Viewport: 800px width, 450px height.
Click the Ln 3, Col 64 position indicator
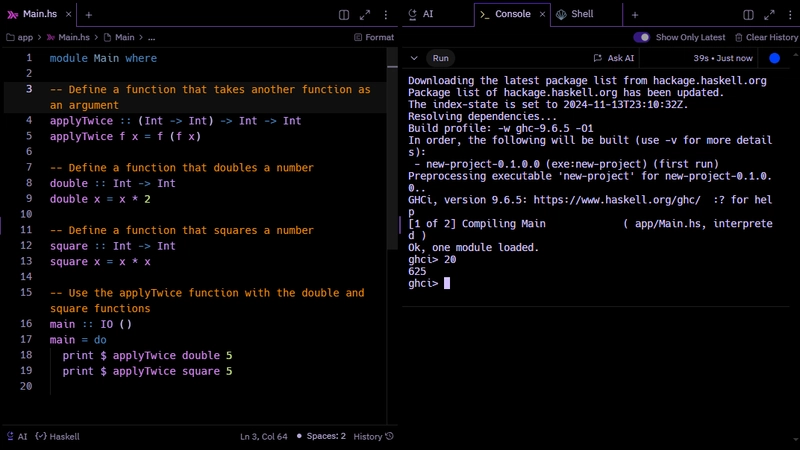(264, 436)
